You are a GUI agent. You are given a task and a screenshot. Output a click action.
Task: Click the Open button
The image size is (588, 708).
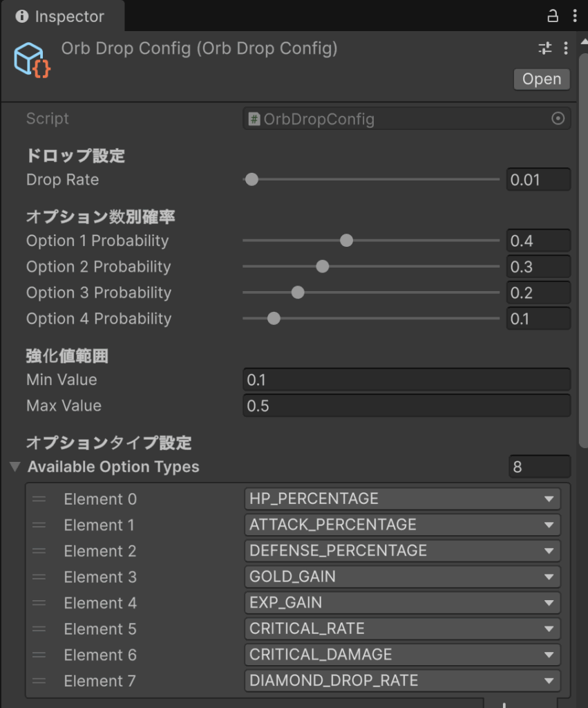click(542, 80)
